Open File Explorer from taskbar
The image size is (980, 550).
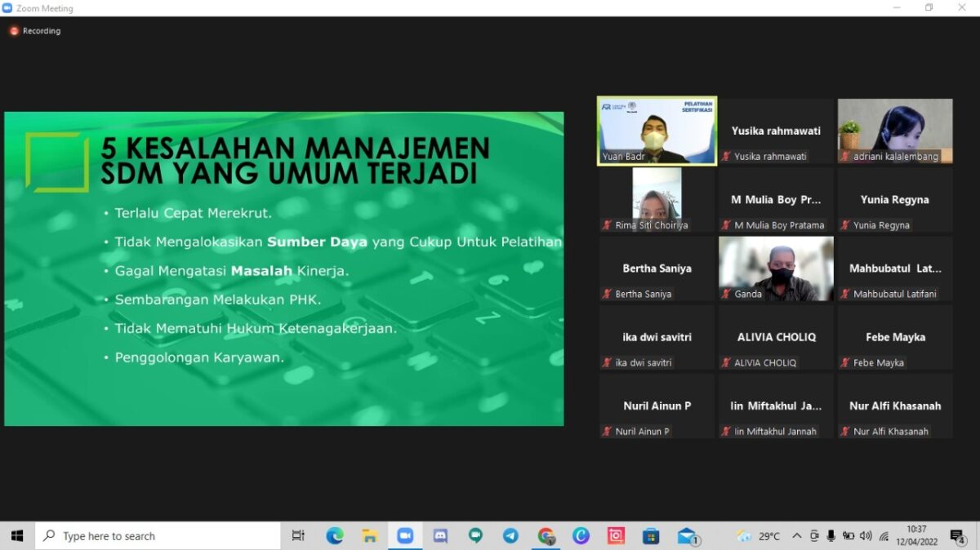pos(370,536)
